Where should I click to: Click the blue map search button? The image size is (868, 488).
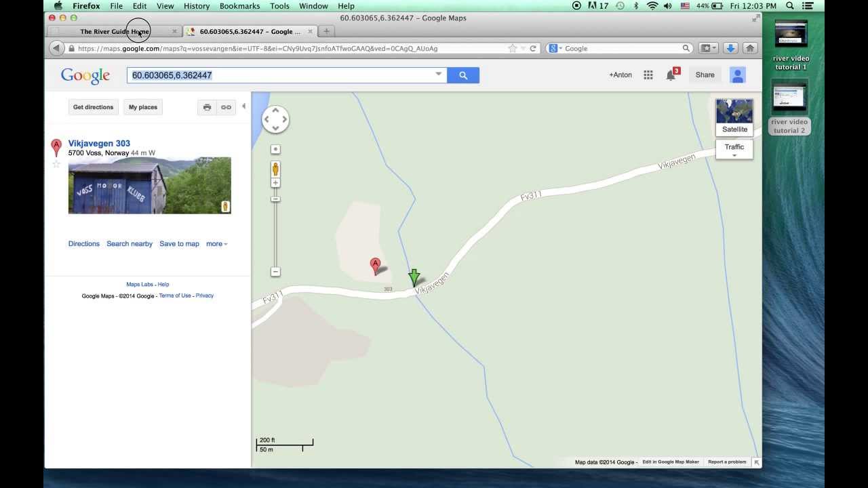coord(463,75)
